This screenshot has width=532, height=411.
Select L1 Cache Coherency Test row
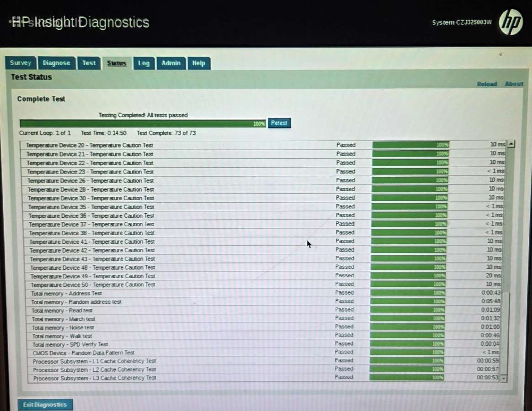[x=263, y=361]
